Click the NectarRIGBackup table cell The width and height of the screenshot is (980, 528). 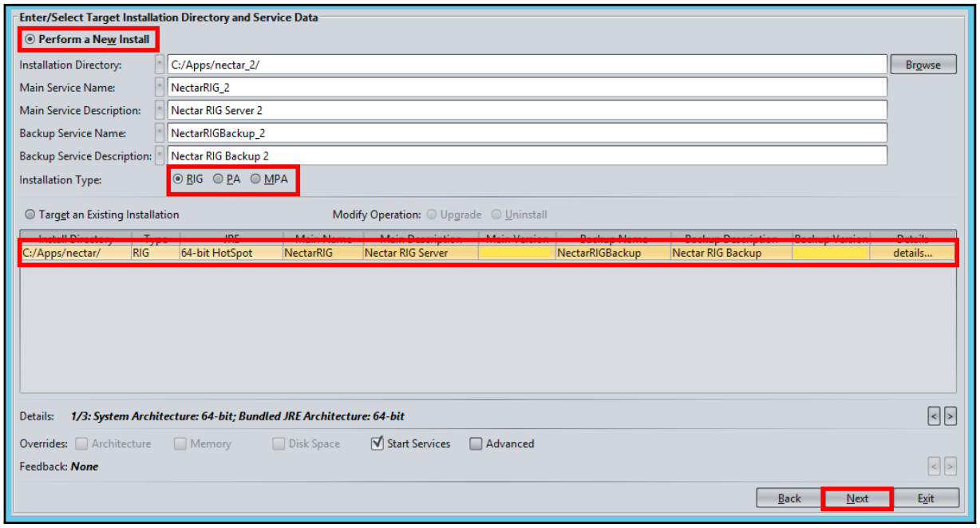point(613,253)
